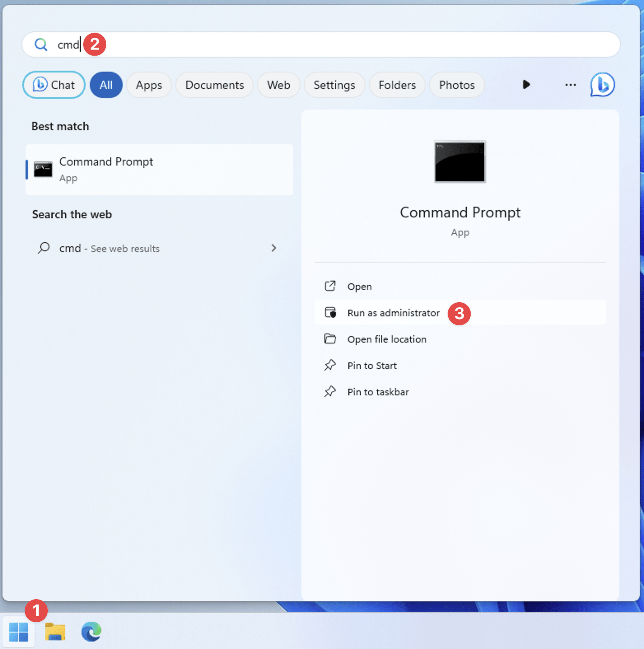Viewport: 644px width, 649px height.
Task: Select the All filter tab
Action: pyautogui.click(x=106, y=85)
